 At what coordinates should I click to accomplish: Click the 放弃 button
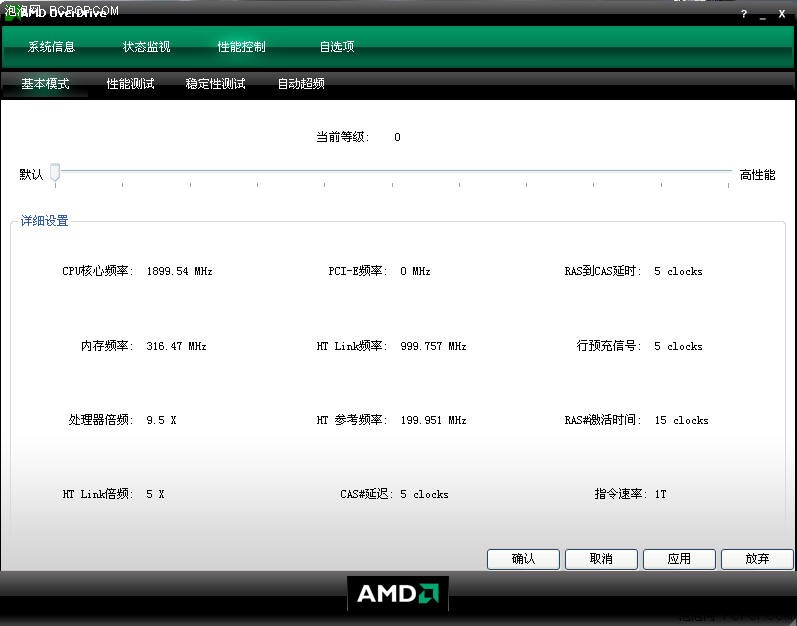[757, 559]
